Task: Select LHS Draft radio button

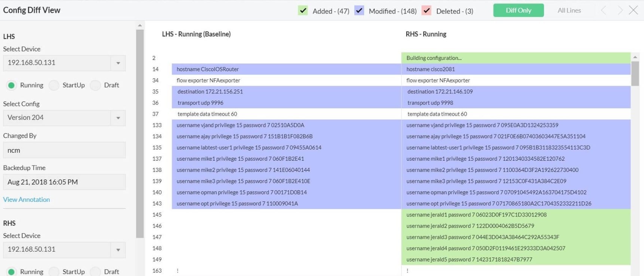Action: pyautogui.click(x=95, y=85)
